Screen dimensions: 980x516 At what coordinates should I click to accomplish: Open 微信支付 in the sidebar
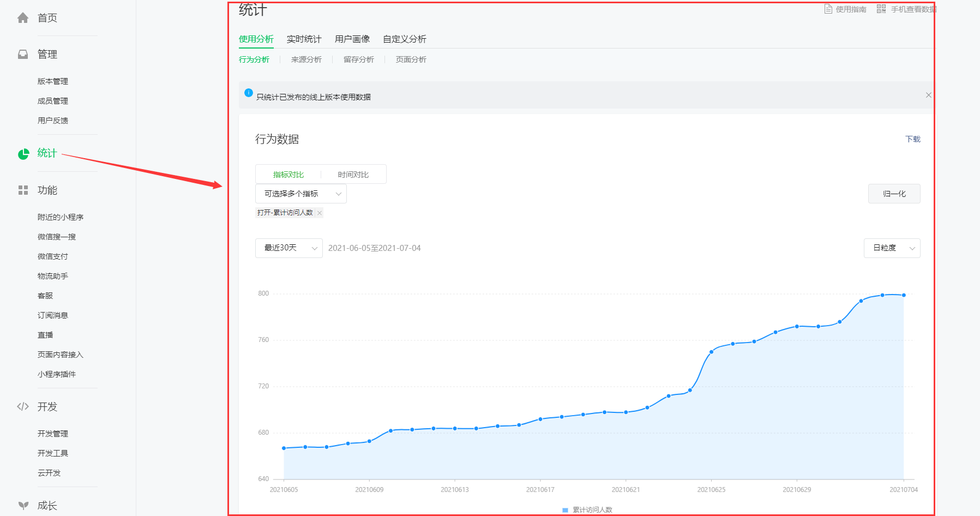click(53, 256)
